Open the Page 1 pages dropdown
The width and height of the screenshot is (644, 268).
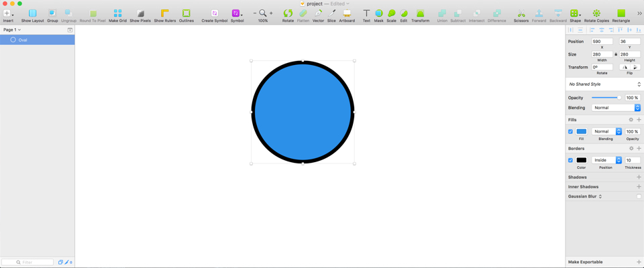click(12, 30)
